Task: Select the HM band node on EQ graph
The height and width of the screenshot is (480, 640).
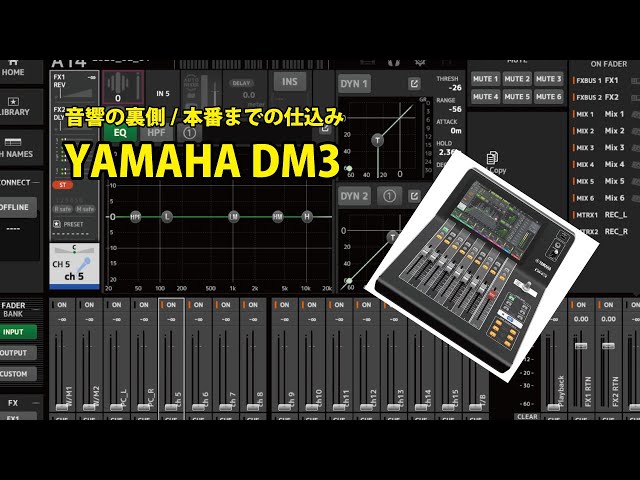Action: click(x=278, y=217)
